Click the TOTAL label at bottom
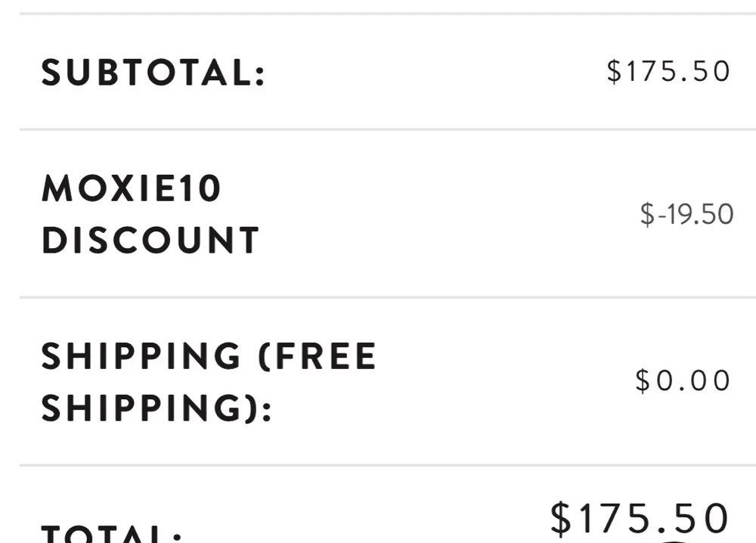This screenshot has width=756, height=543. click(111, 534)
